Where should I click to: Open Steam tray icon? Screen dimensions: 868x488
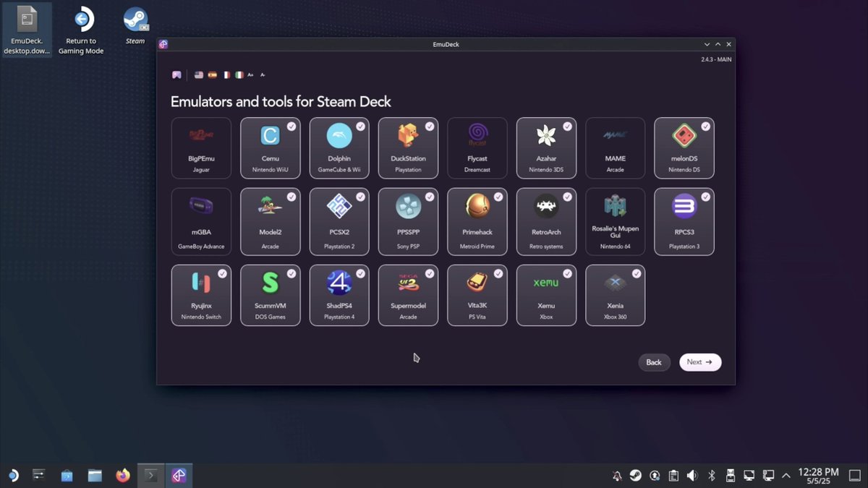point(635,476)
